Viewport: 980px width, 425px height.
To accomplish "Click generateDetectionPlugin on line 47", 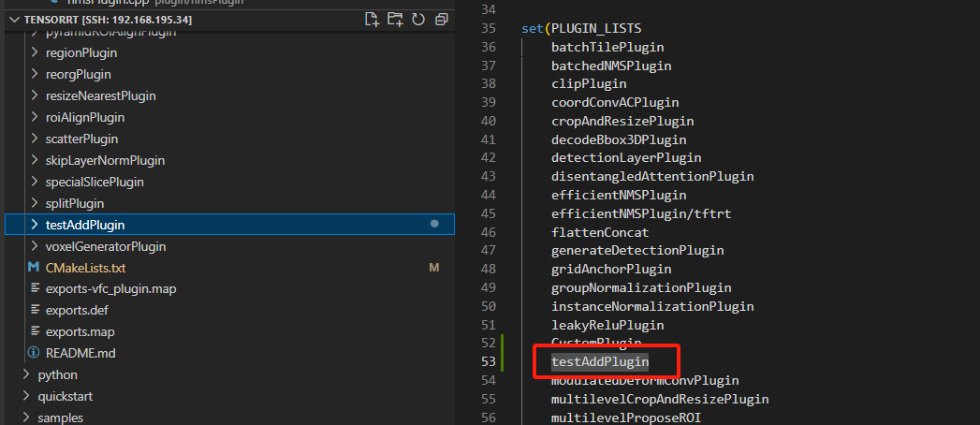I will point(637,251).
